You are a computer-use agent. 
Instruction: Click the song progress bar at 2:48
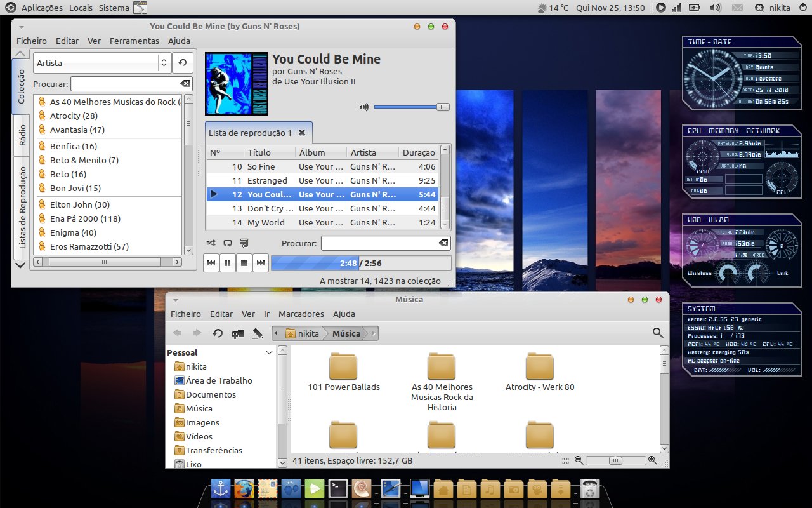[361, 263]
